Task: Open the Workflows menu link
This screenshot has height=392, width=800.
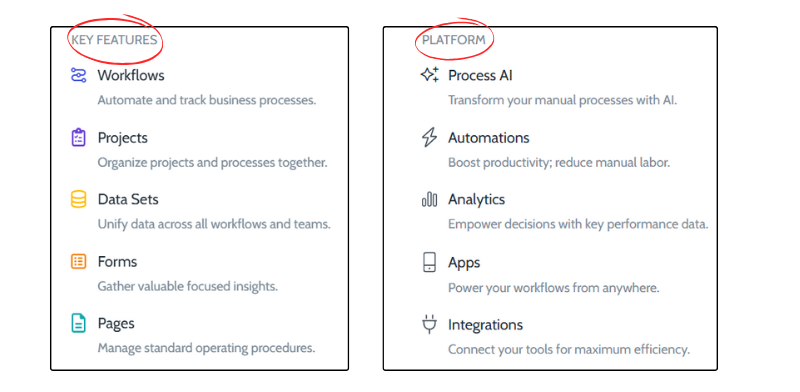Action: click(131, 75)
